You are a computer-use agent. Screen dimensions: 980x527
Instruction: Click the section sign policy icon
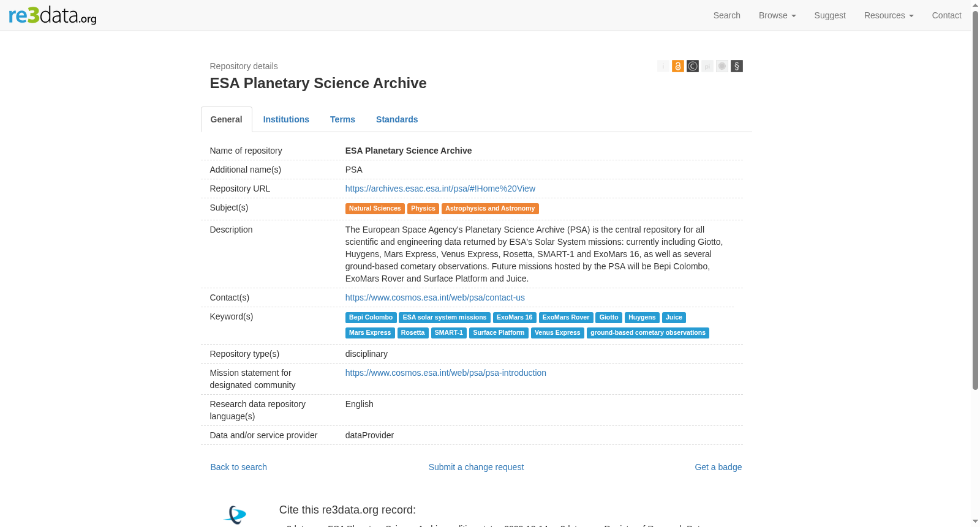736,66
